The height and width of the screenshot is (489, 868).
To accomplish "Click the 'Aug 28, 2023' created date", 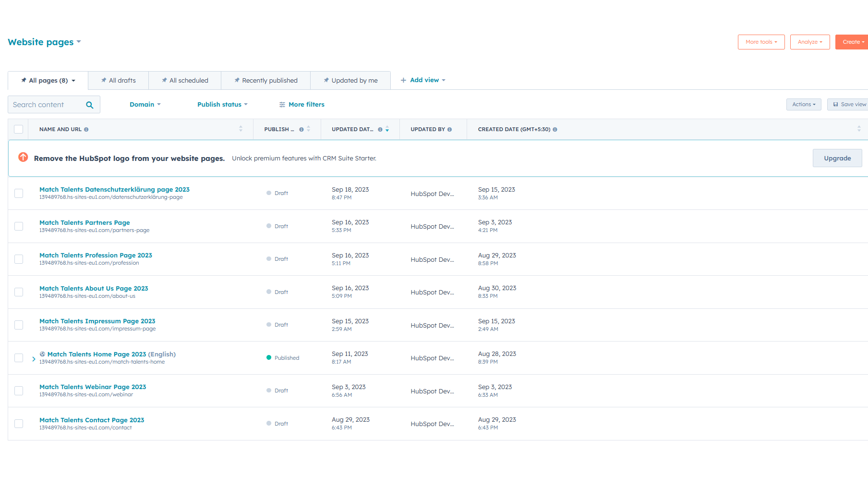I will pos(497,354).
